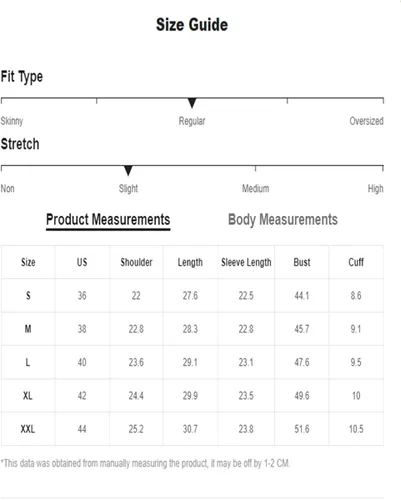The width and height of the screenshot is (401, 500).
Task: Click the Shoulder column header
Action: 136,262
